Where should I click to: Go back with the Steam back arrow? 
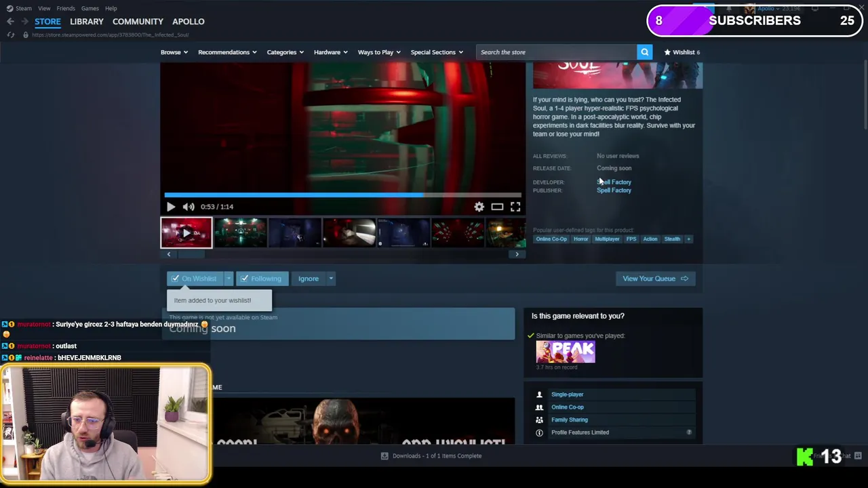click(x=10, y=22)
